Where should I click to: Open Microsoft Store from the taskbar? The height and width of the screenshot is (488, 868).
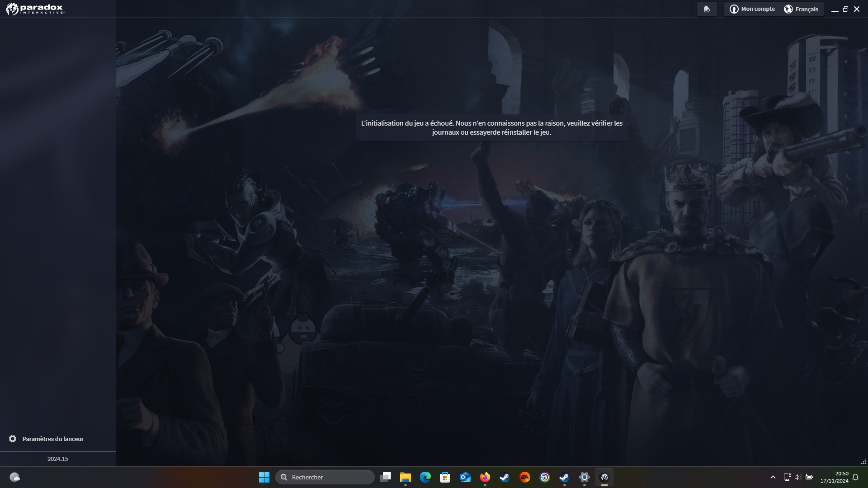445,477
